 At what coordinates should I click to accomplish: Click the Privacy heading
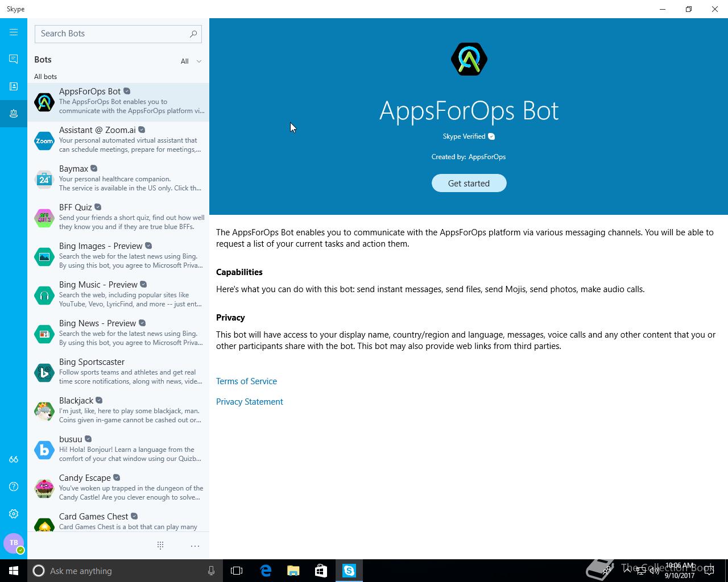(230, 318)
